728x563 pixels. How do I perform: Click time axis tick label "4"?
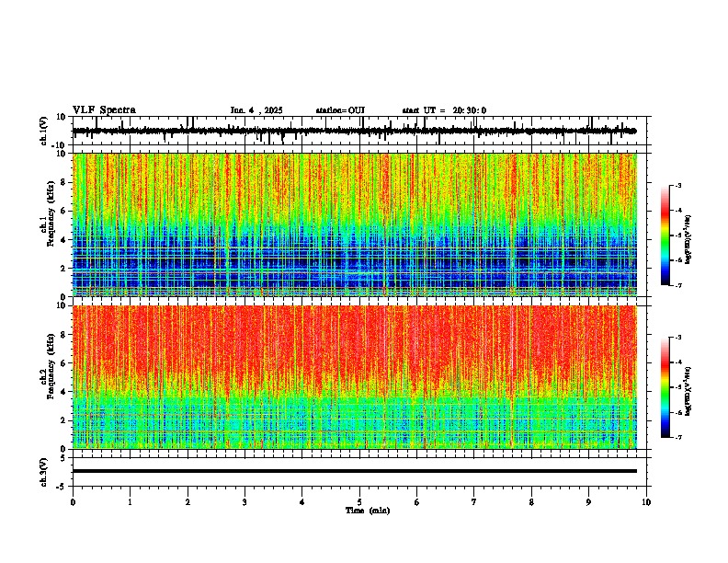pos(302,501)
